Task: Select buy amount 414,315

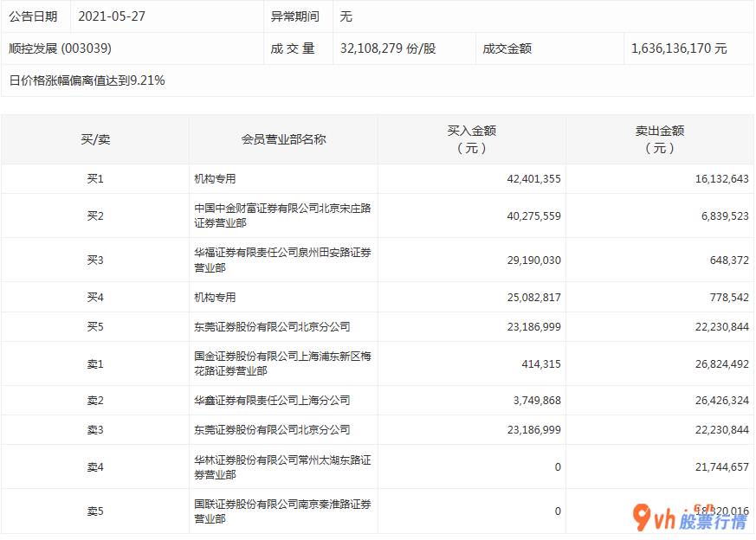Action: coord(541,363)
